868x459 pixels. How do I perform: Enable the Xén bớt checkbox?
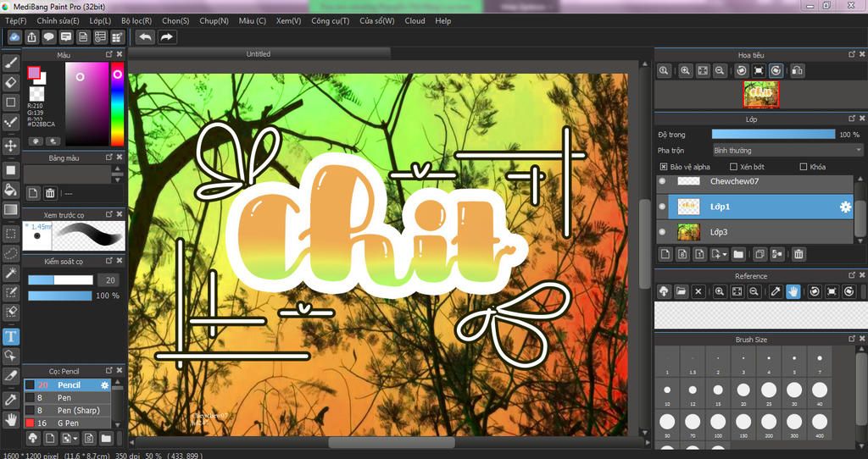click(x=733, y=167)
